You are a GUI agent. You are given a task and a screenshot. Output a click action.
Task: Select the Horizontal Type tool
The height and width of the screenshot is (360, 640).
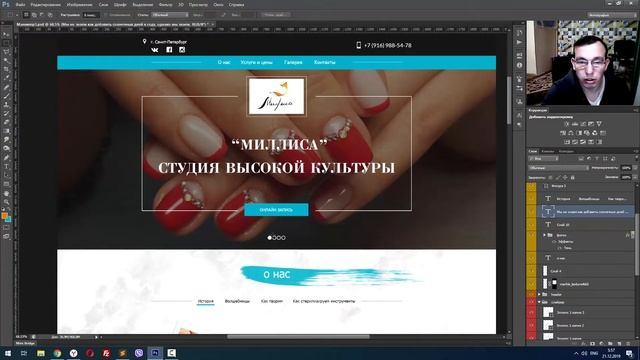[x=6, y=166]
